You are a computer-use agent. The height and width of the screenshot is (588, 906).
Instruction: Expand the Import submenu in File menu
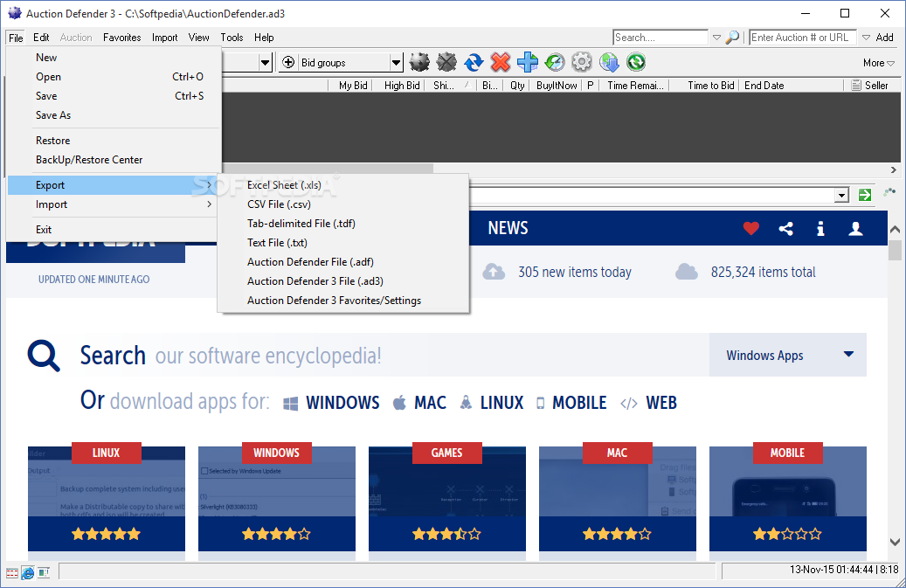click(114, 204)
